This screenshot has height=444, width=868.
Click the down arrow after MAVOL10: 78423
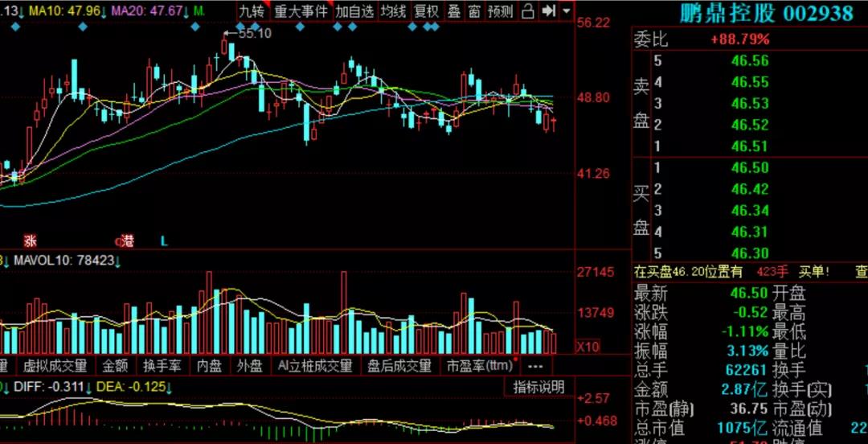(118, 260)
